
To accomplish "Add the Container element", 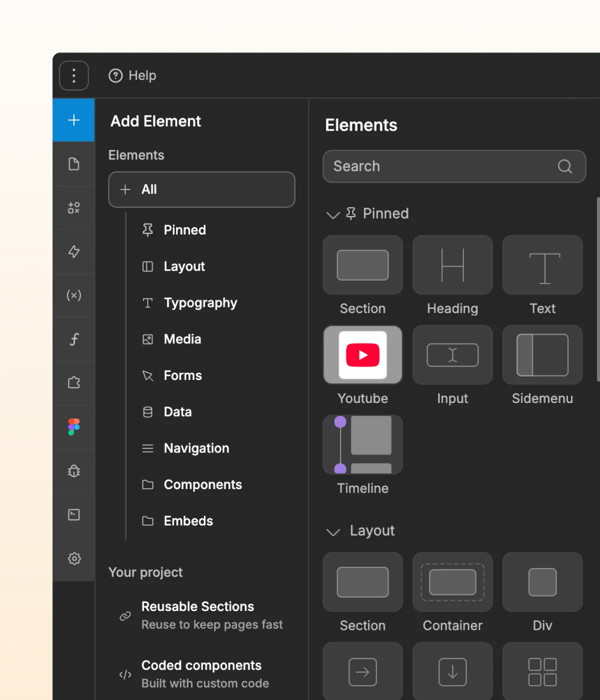I will tap(452, 582).
